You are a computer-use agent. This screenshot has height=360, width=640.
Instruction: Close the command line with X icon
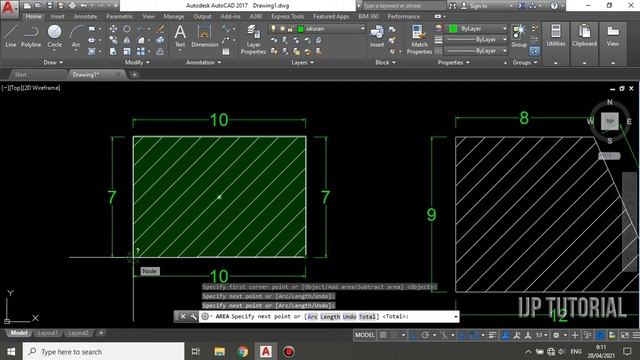click(x=183, y=316)
